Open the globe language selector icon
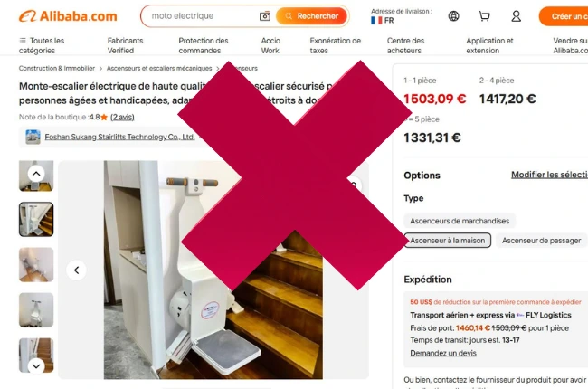The width and height of the screenshot is (588, 389). click(x=454, y=16)
